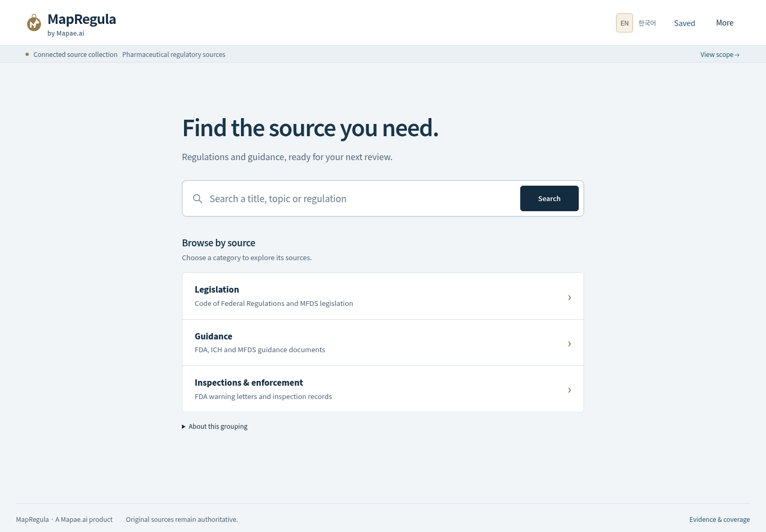Click the Inspections & enforcement chevron arrow
Screen dimensions: 766x532
coord(569,390)
